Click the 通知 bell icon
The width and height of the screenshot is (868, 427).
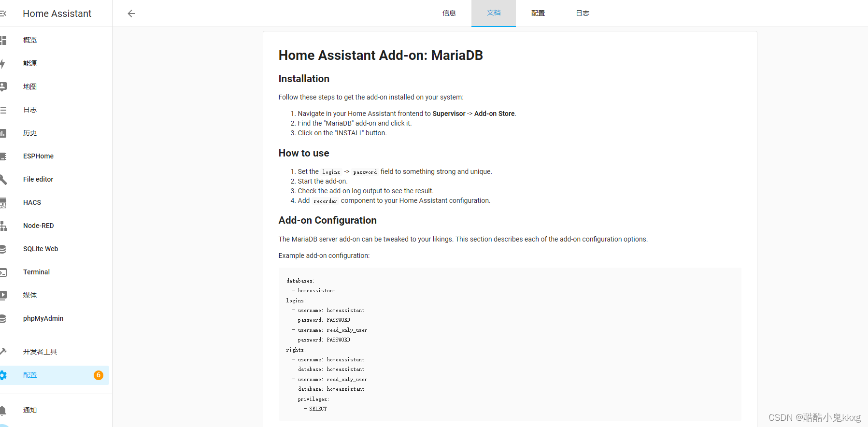tap(3, 410)
